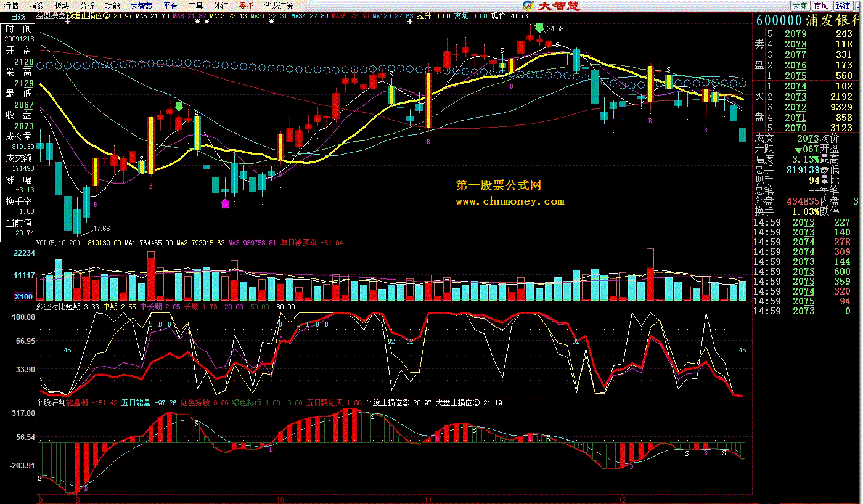863x504 pixels.
Task: Open the 分析 menu
Action: 88,6
